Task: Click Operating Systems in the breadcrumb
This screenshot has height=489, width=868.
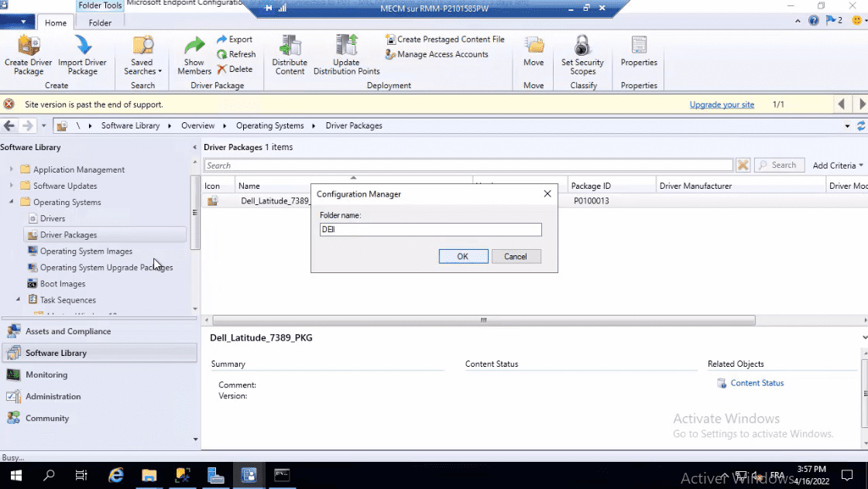Action: tap(269, 125)
